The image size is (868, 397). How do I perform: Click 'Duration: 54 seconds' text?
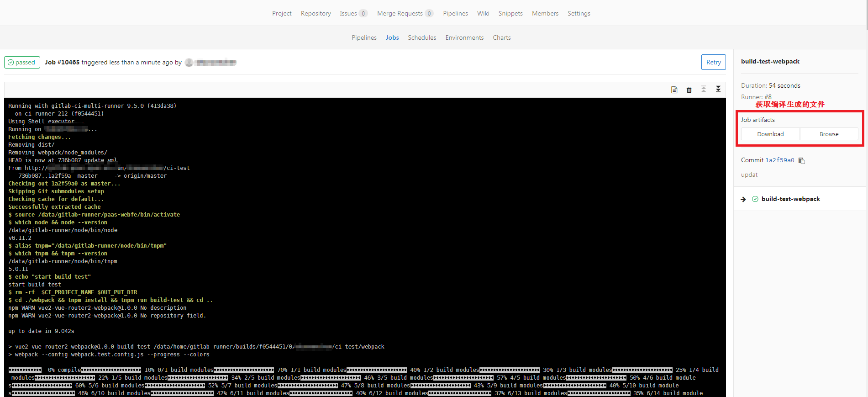771,85
